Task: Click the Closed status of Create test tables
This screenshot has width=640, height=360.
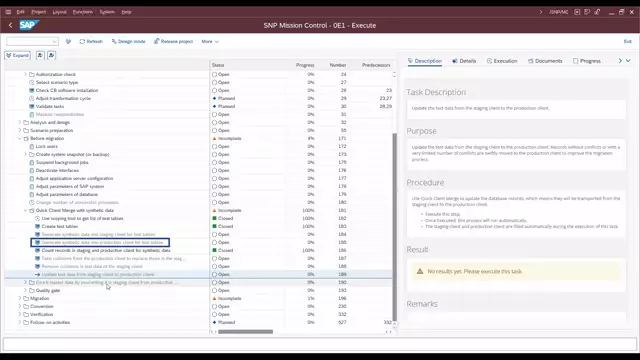Action: tap(222, 226)
